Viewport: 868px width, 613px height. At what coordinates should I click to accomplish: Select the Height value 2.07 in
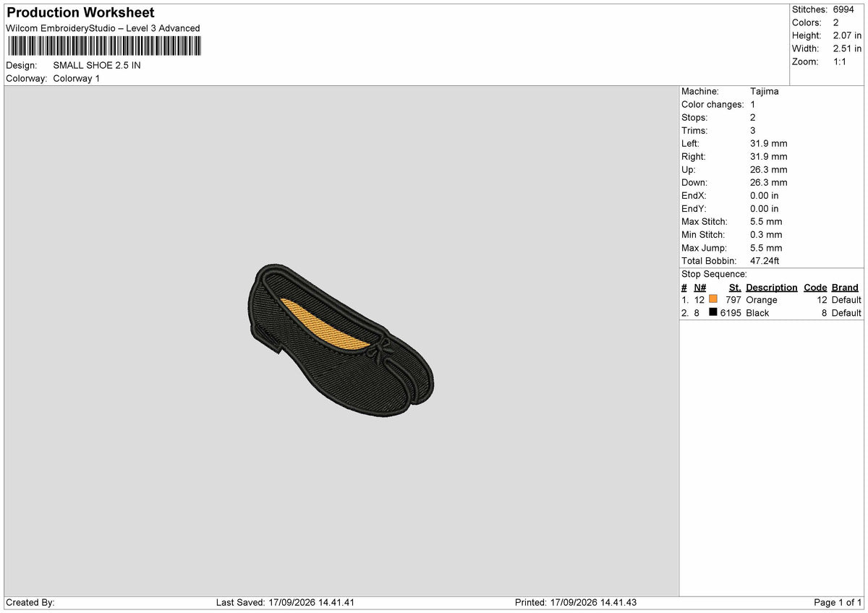tap(848, 35)
